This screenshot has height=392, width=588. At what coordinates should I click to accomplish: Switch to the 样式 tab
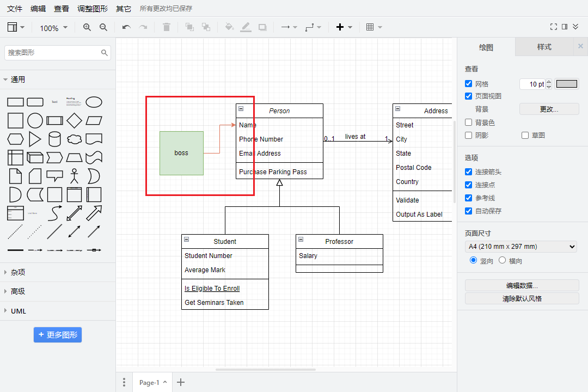pos(544,47)
